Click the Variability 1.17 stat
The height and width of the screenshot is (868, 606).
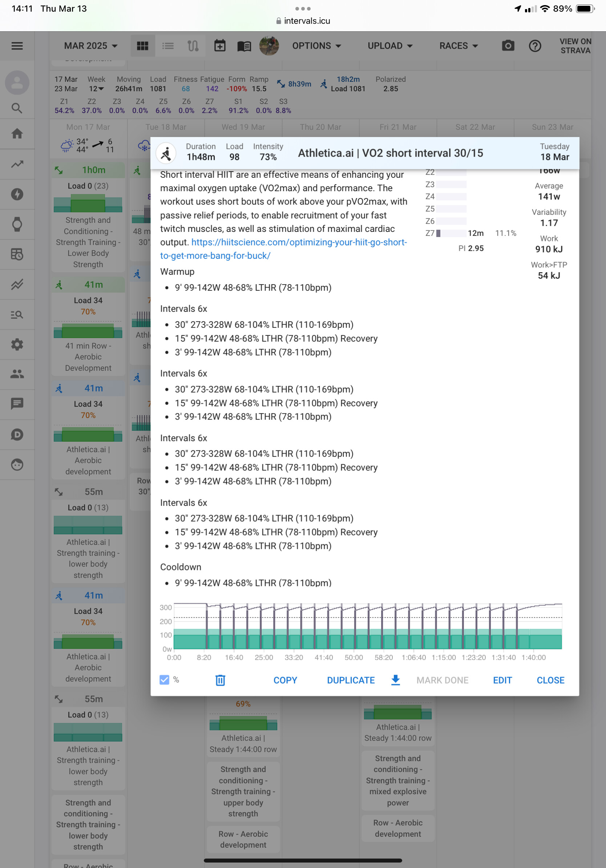[549, 217]
